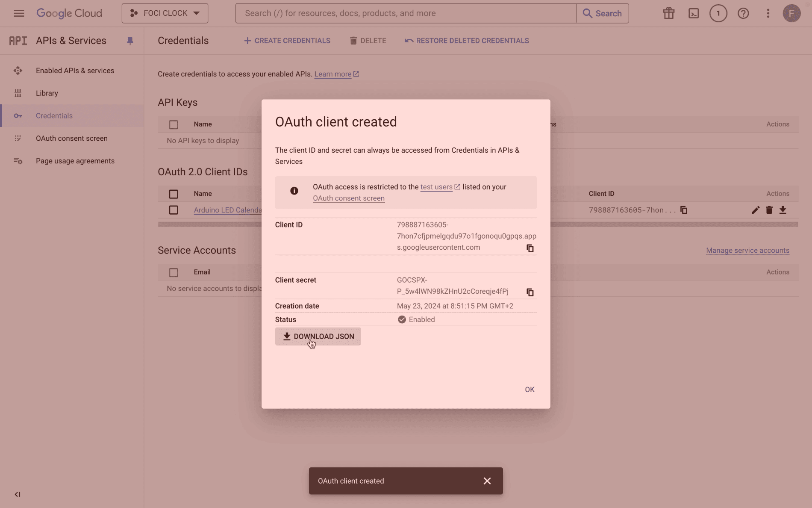
Task: Open the account avatar F
Action: pos(791,13)
